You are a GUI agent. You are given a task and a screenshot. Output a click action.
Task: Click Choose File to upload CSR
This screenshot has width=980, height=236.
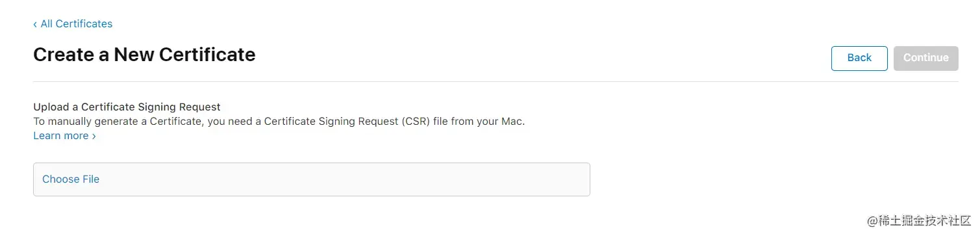71,179
